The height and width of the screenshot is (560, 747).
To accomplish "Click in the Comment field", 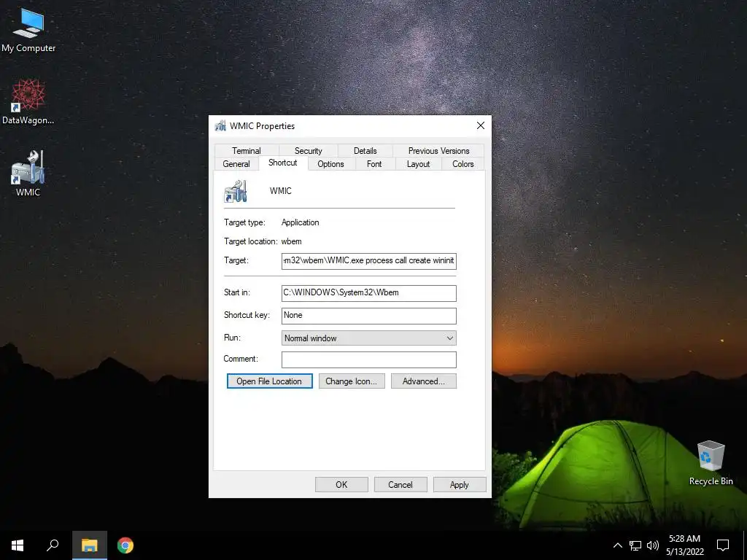I will 368,359.
